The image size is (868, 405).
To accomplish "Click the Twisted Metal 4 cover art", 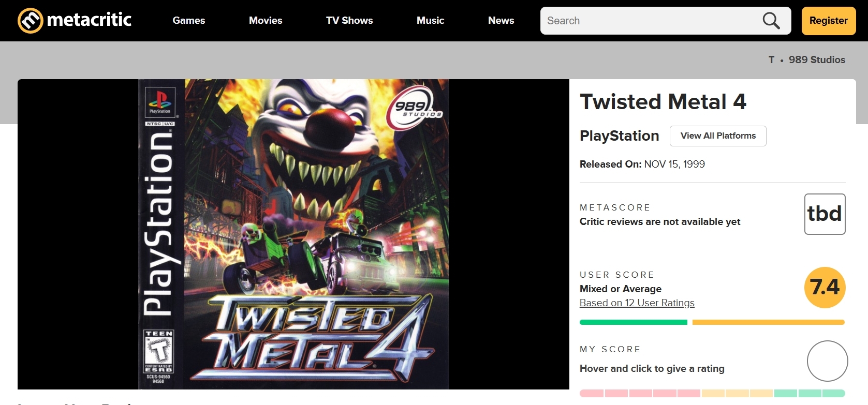I will click(x=293, y=234).
